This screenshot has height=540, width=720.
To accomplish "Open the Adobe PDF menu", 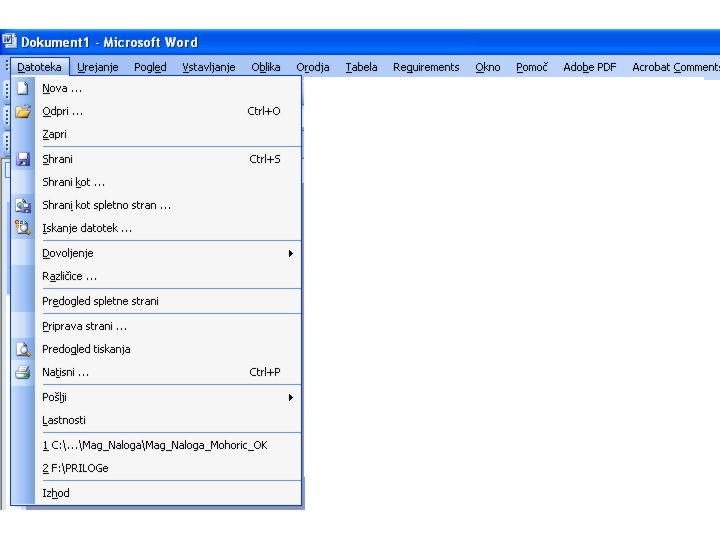I will click(589, 67).
